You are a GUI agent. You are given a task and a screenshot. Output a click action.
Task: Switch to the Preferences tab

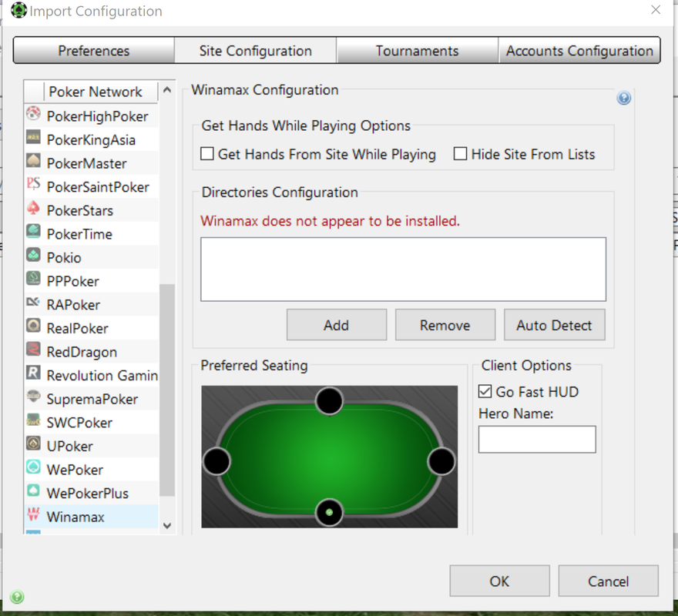tap(94, 51)
